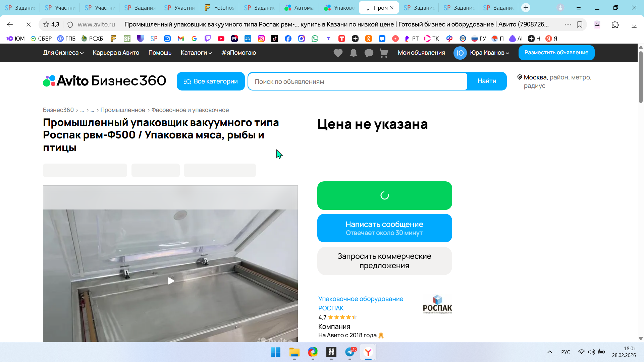This screenshot has width=644, height=362.
Task: Expand 'Каталоги' dropdown menu
Action: [x=196, y=53]
